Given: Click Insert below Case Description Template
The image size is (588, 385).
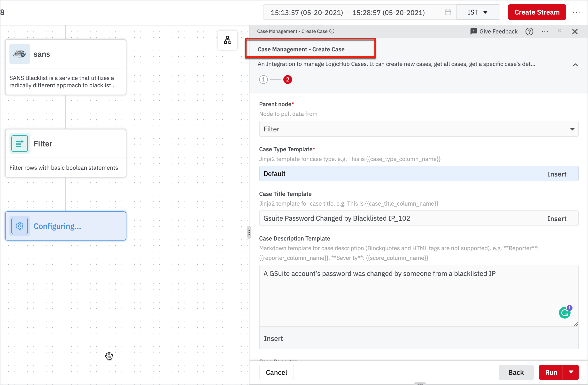Looking at the screenshot, I should click(273, 338).
